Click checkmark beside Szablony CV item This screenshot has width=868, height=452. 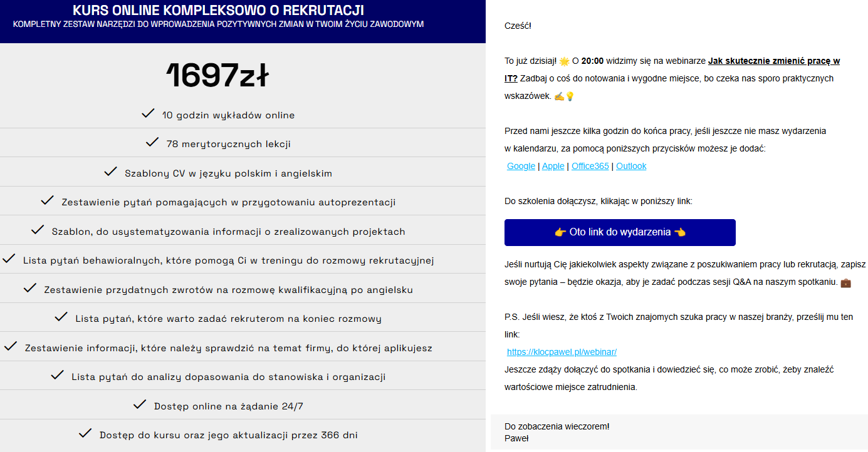[x=111, y=171]
